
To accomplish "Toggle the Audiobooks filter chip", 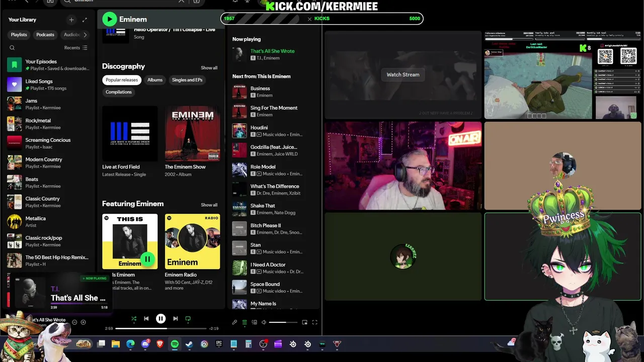I will 71,35.
